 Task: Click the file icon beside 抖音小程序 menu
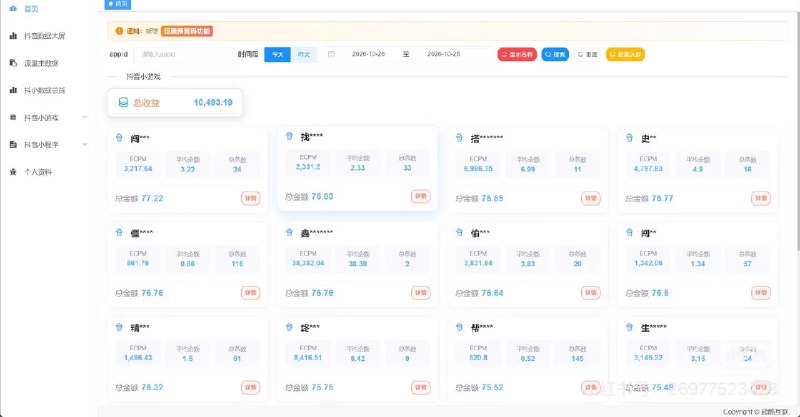pyautogui.click(x=13, y=144)
